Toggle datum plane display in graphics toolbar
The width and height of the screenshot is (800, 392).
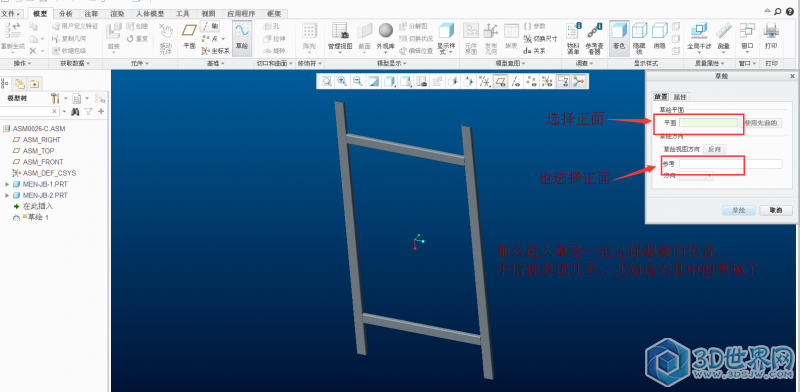click(500, 81)
